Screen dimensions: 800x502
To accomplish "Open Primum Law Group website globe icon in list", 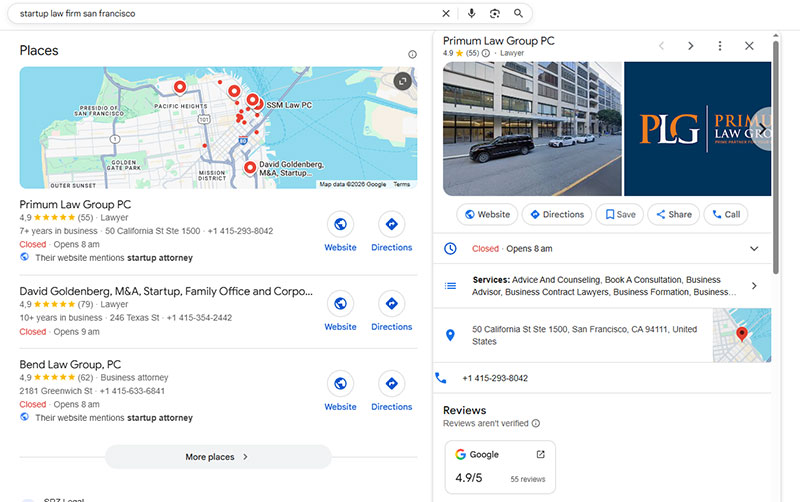I will tap(340, 224).
